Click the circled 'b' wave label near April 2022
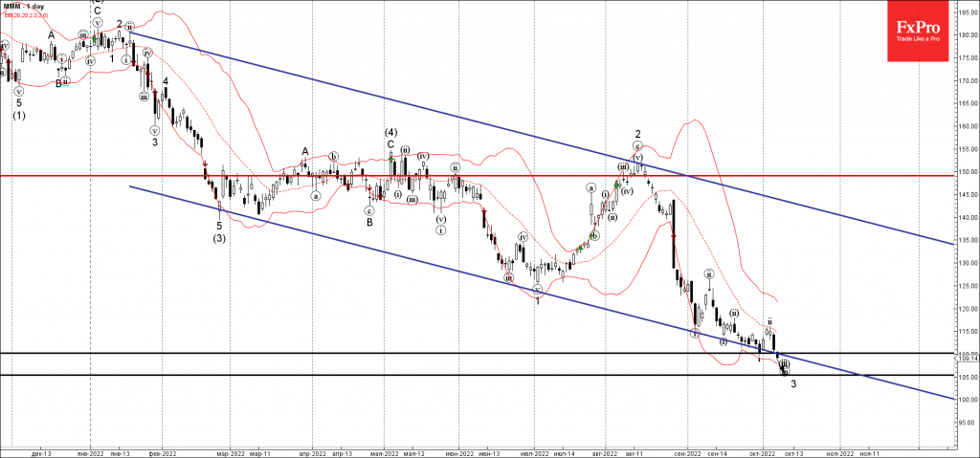 click(x=333, y=156)
